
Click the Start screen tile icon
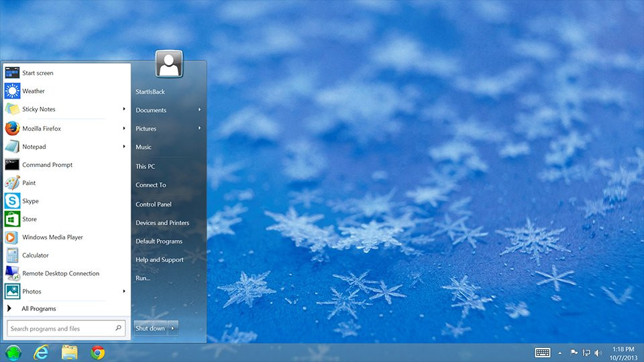[12, 72]
